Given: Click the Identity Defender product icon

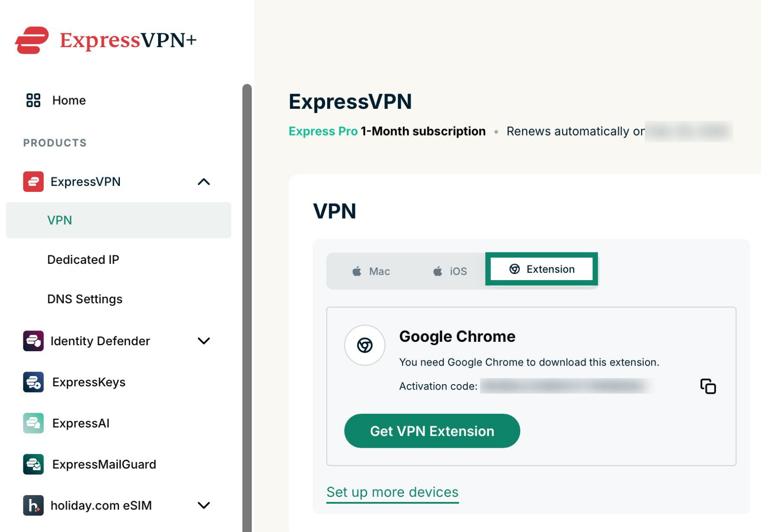Looking at the screenshot, I should click(33, 341).
